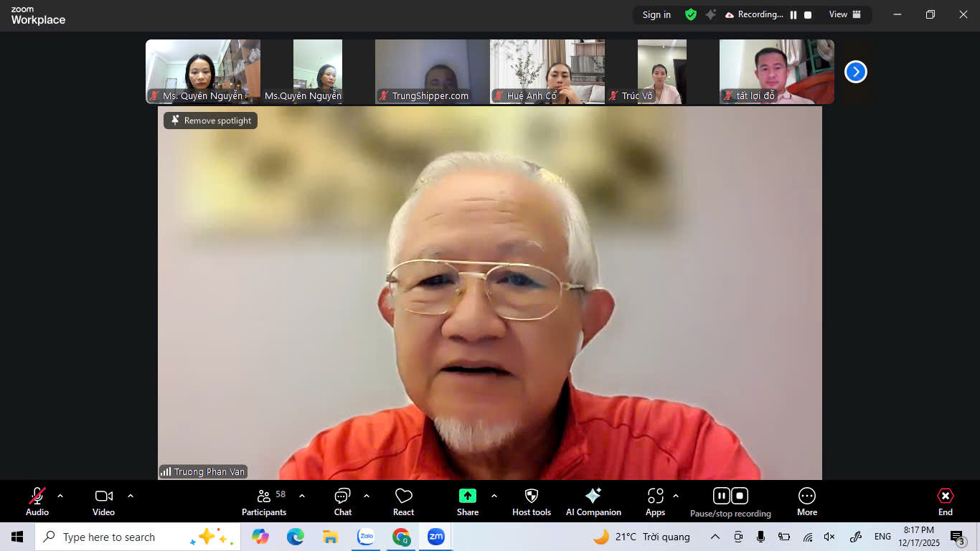Expand the Share options arrow
Image resolution: width=980 pixels, height=551 pixels.
click(494, 496)
